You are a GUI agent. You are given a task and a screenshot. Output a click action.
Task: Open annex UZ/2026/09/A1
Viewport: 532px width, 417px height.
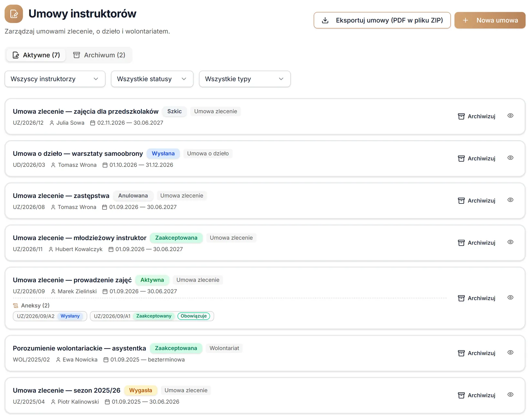coord(152,316)
